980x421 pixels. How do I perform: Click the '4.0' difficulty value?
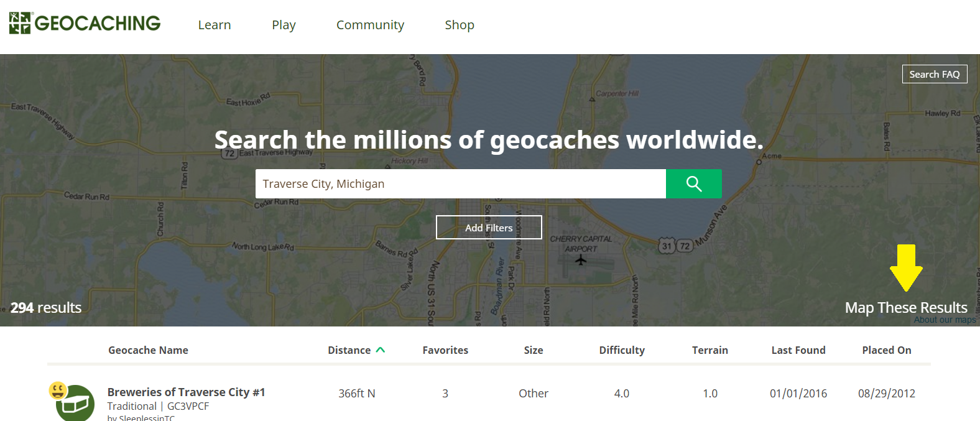coord(622,394)
